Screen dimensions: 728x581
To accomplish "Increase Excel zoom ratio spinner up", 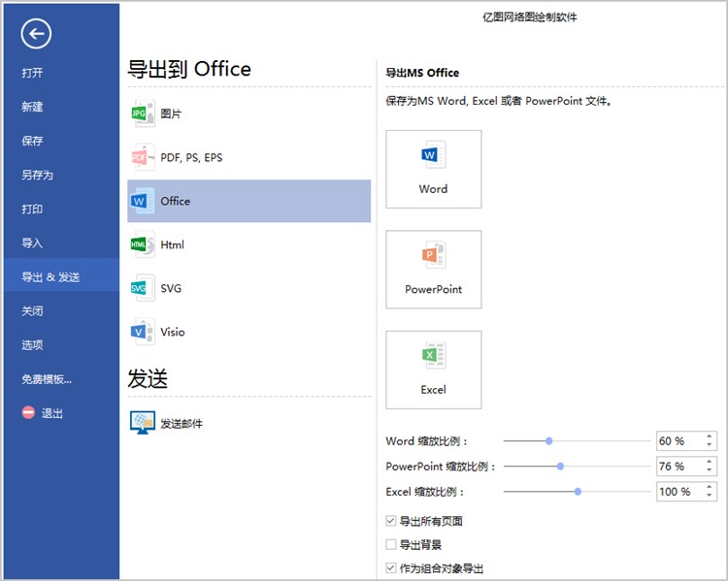I will 709,487.
